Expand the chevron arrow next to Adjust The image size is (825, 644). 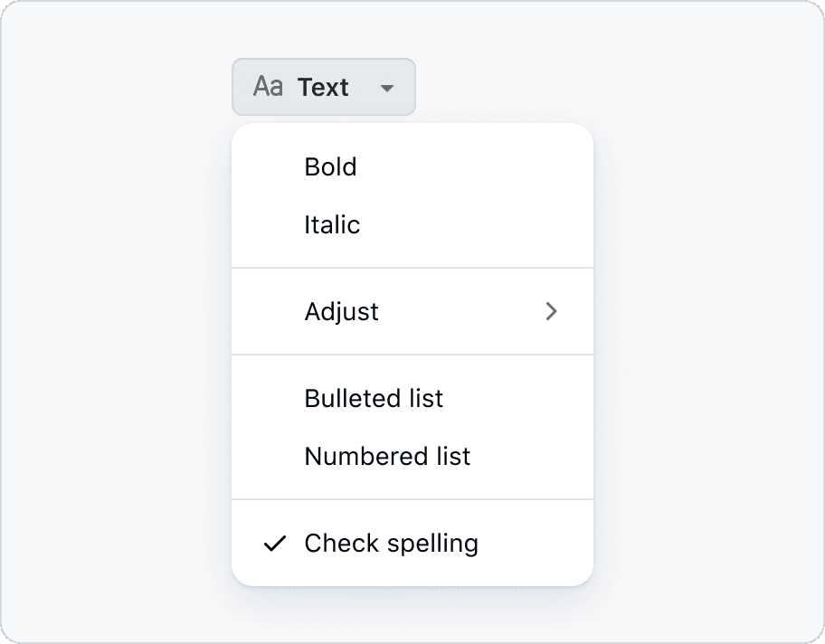pos(552,311)
